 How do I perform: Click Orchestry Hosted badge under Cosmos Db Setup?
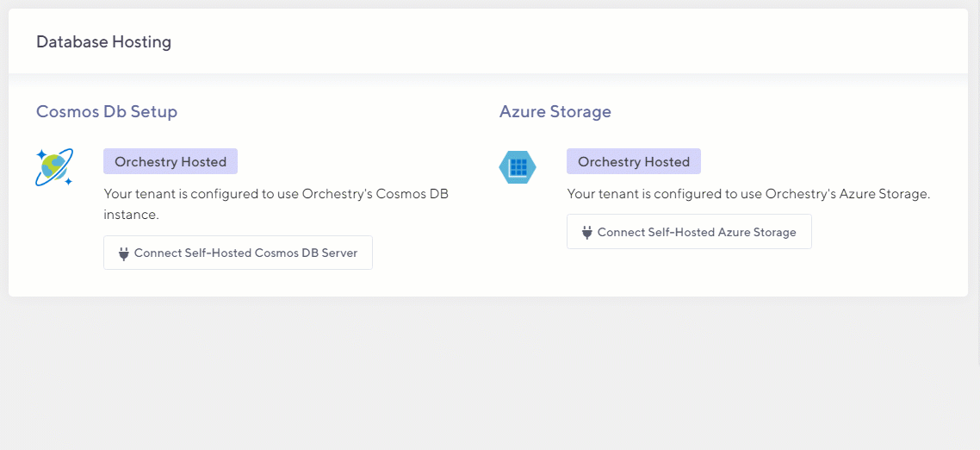[171, 161]
